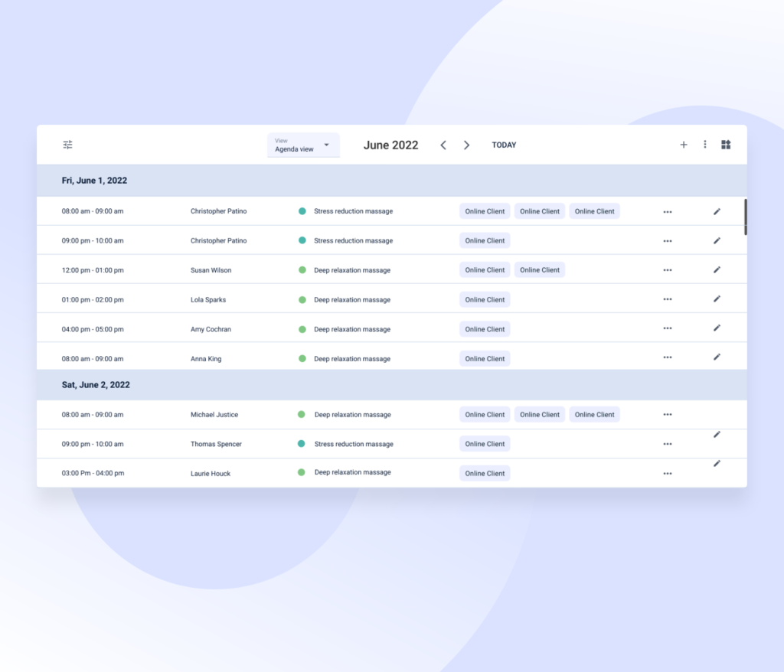Image resolution: width=784 pixels, height=672 pixels.
Task: Click the 12:00 pm - 01:00 pm time slot
Action: pyautogui.click(x=93, y=270)
